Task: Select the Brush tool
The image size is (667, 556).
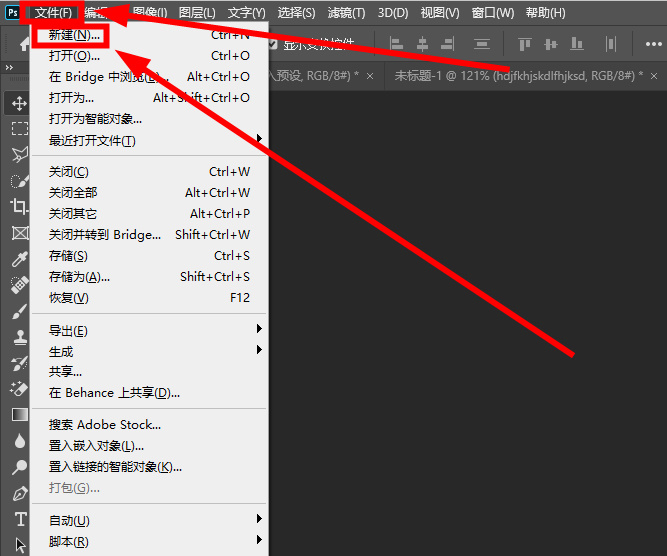Action: pos(20,311)
